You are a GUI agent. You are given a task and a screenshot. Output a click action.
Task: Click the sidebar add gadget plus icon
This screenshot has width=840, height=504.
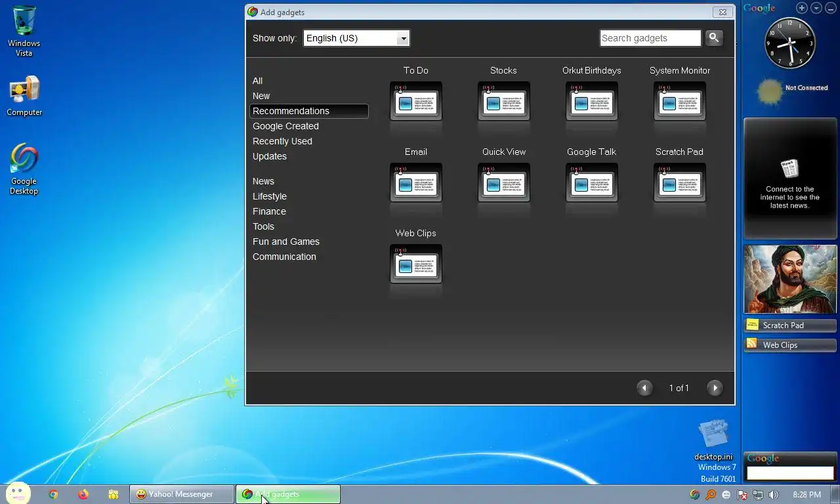[x=802, y=8]
